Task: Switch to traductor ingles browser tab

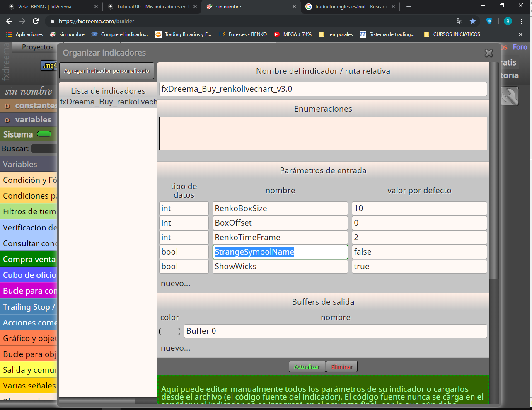Action: pos(350,7)
